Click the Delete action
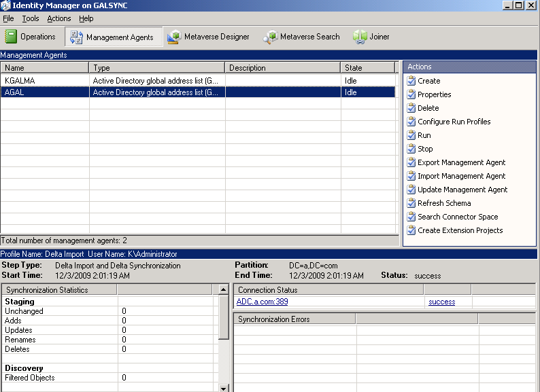This screenshot has width=540, height=392. click(428, 108)
